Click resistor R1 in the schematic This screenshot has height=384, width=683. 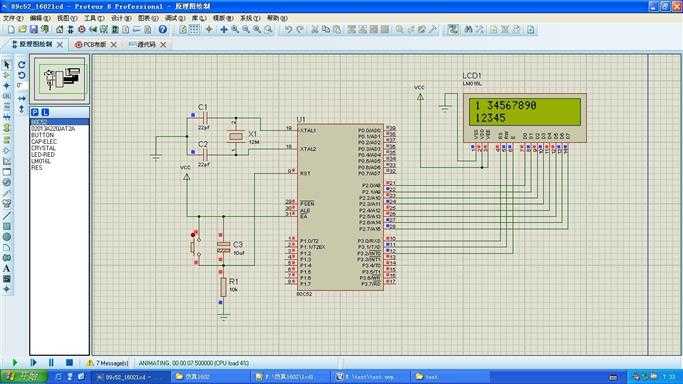point(223,287)
